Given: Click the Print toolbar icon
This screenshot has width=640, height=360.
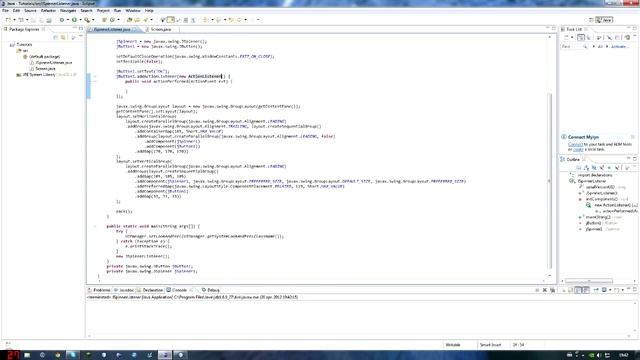Looking at the screenshot, I should [x=49, y=20].
